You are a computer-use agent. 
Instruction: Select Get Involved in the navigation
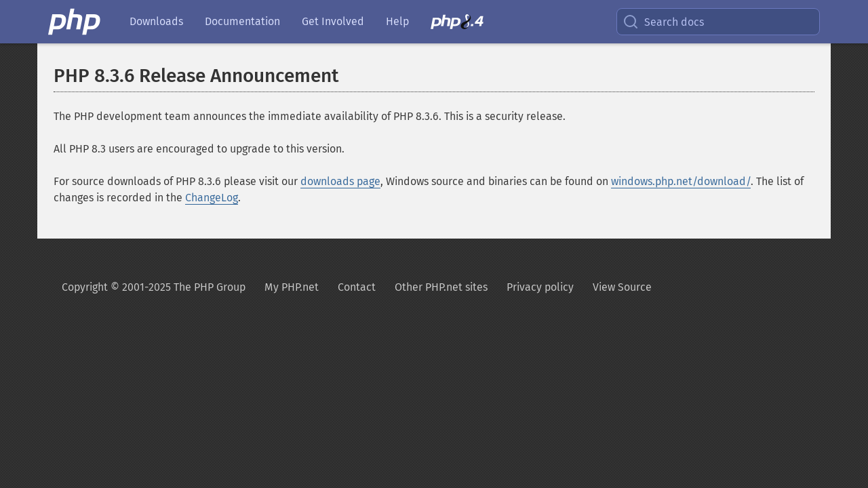click(332, 22)
